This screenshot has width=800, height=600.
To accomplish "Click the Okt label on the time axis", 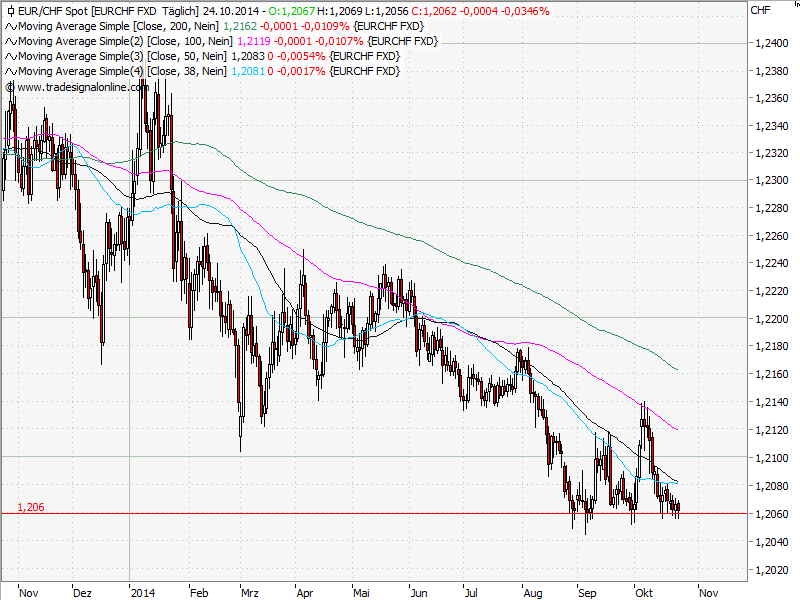I will click(645, 592).
